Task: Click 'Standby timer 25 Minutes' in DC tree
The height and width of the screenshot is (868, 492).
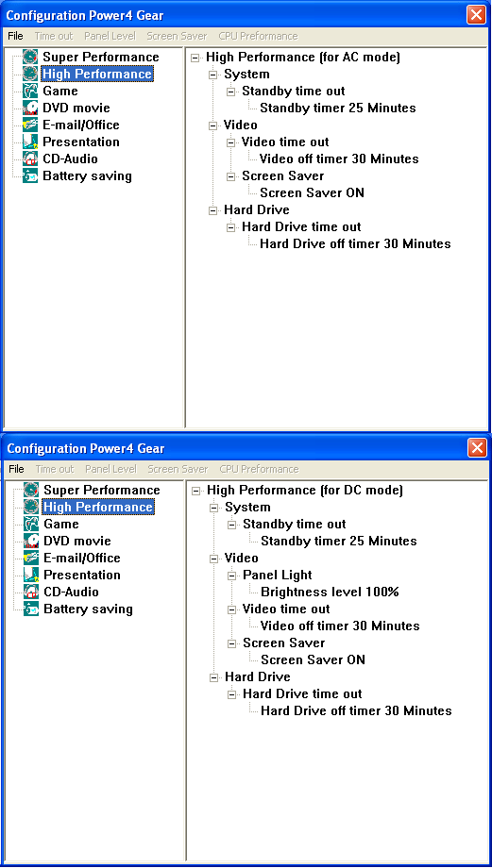Action: [x=339, y=541]
